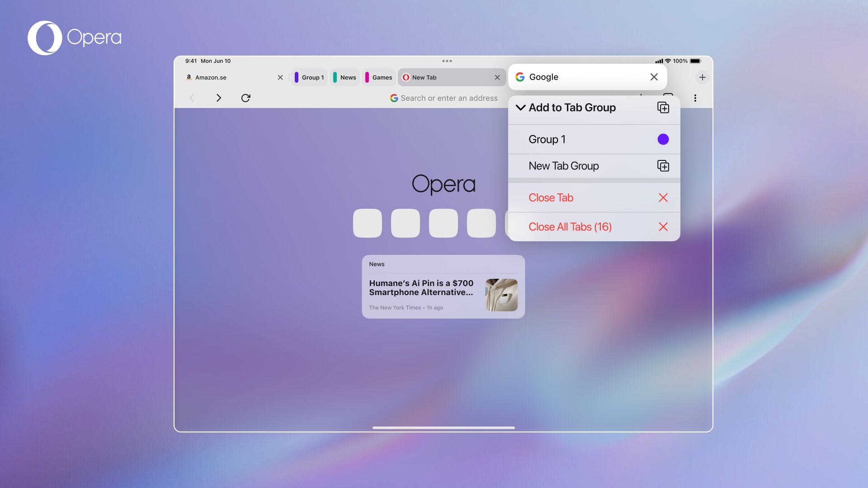This screenshot has height=488, width=868.
Task: Close the Amazon.se tab
Action: (280, 77)
